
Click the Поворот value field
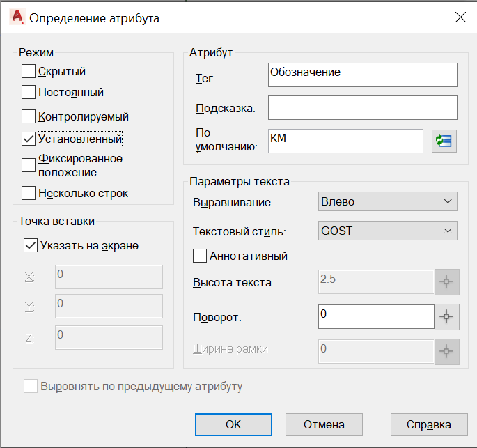tap(376, 317)
